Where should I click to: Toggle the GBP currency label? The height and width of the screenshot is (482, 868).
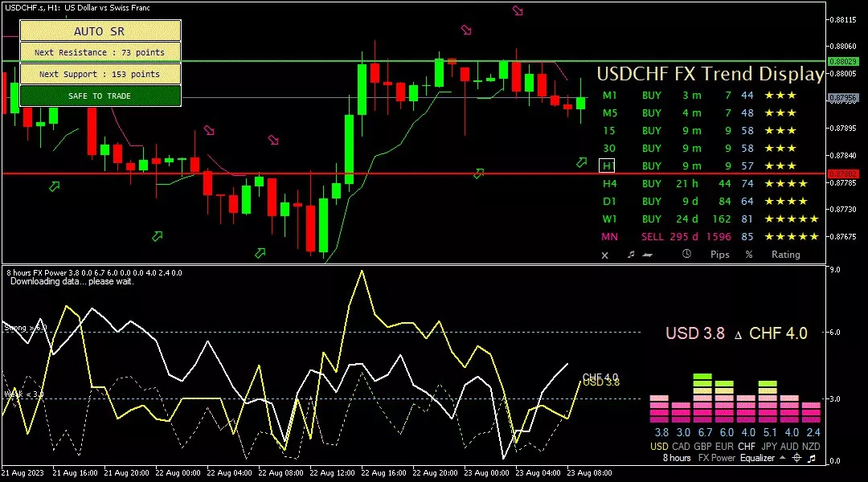(x=702, y=446)
